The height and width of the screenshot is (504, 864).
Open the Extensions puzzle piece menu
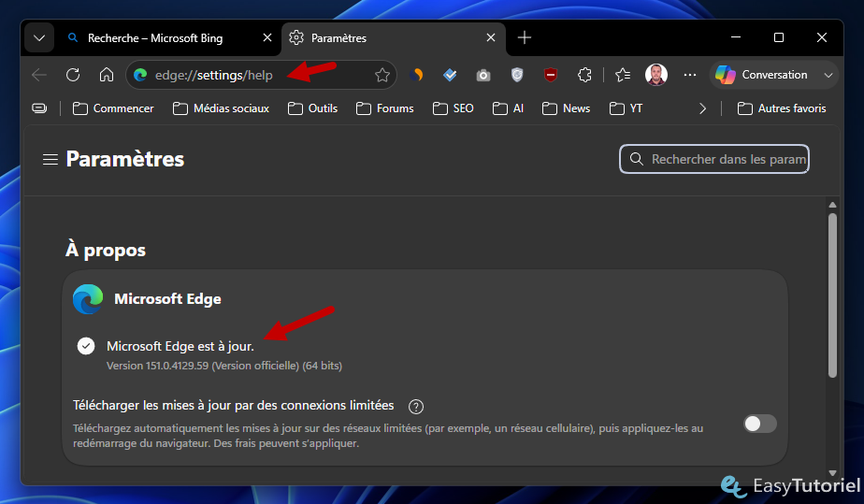point(584,75)
